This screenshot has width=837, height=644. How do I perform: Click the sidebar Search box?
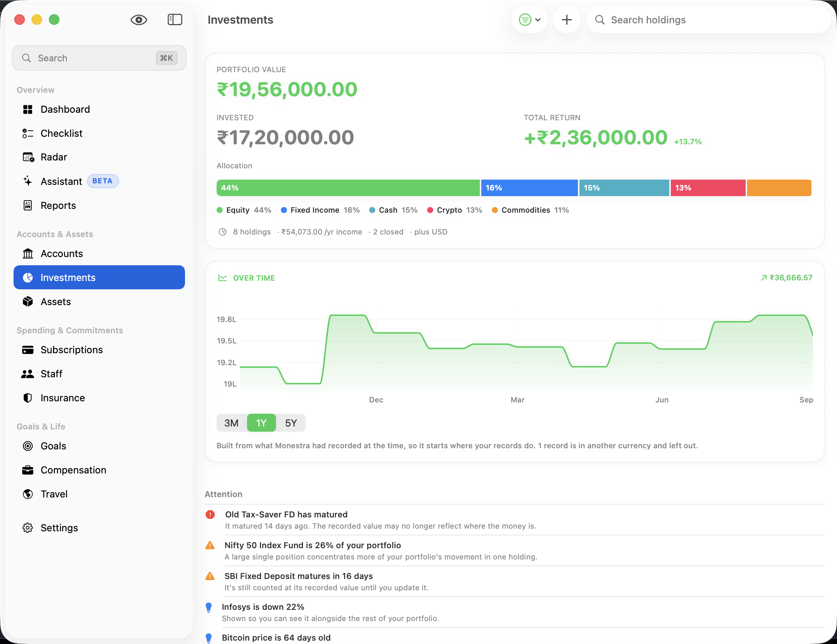tap(99, 58)
